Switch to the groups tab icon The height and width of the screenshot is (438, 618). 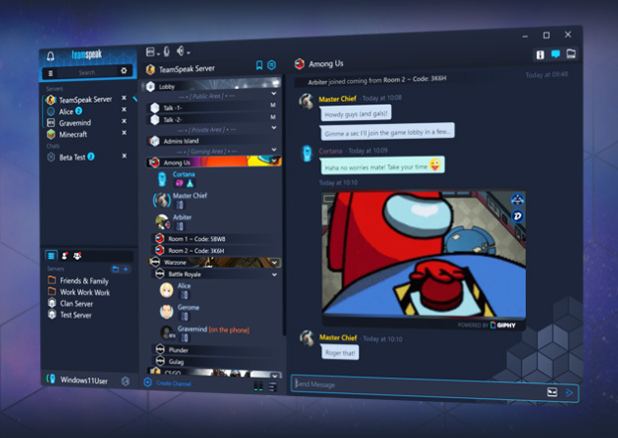[77, 256]
